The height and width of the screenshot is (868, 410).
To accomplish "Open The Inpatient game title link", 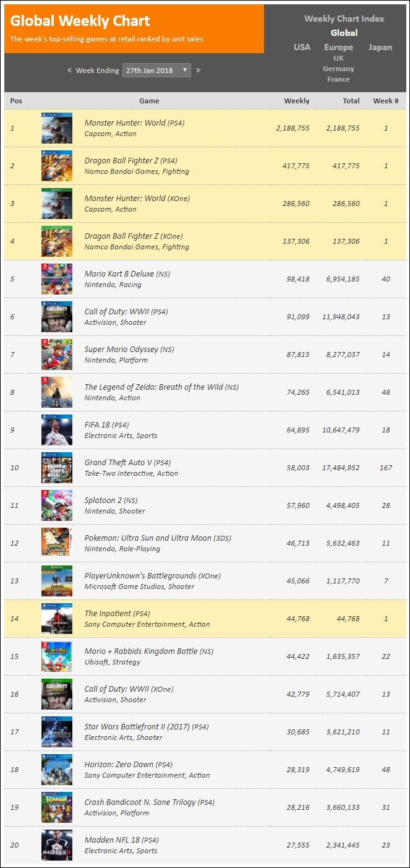I will pos(108,614).
